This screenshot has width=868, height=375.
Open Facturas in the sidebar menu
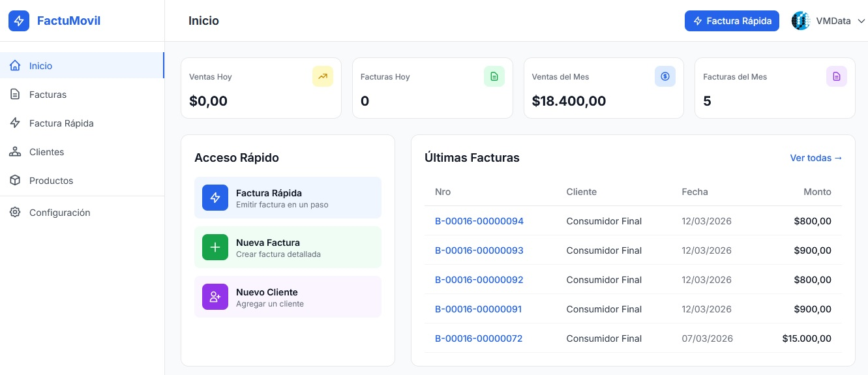(82, 95)
